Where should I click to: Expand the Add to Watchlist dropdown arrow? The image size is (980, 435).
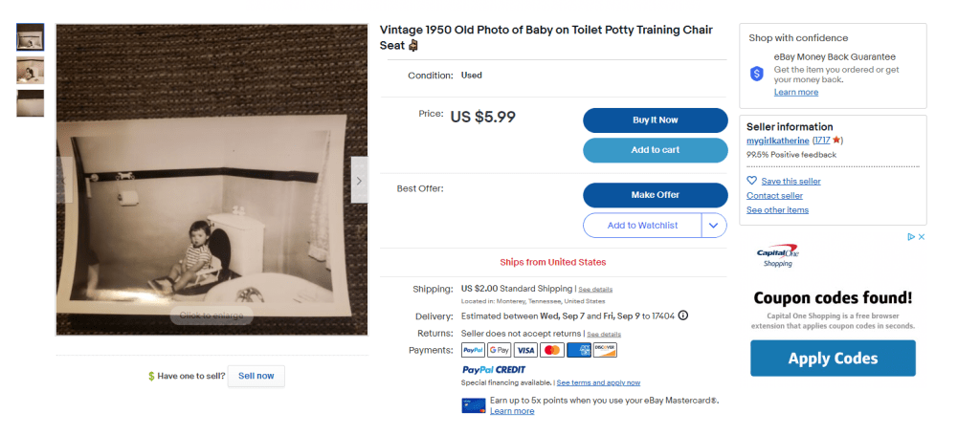click(714, 226)
